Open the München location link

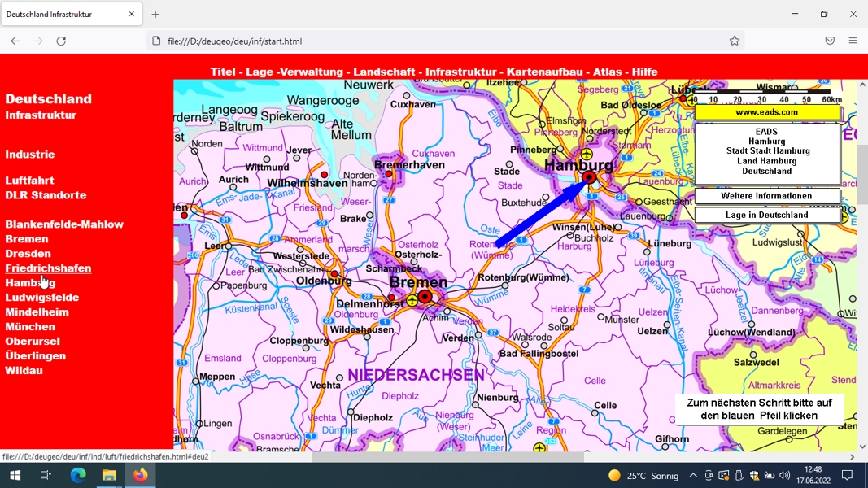pyautogui.click(x=30, y=327)
